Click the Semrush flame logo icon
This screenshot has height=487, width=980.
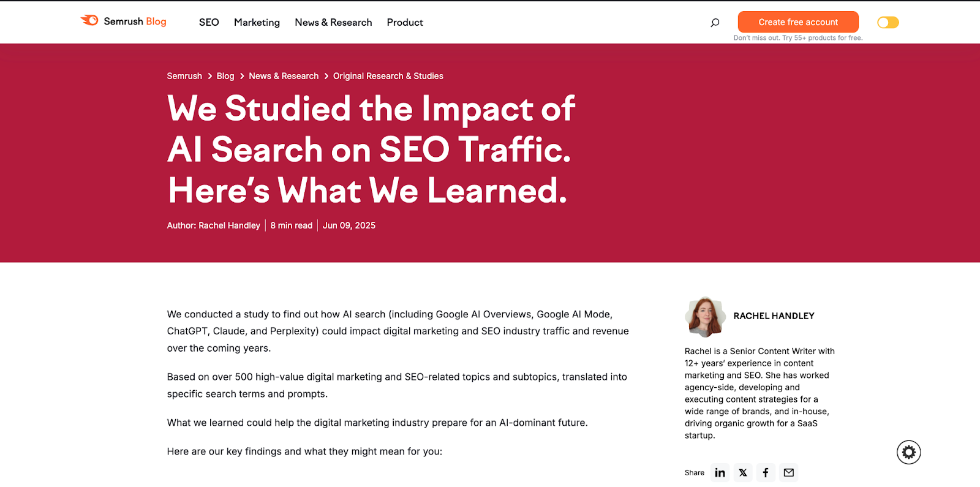pos(89,20)
